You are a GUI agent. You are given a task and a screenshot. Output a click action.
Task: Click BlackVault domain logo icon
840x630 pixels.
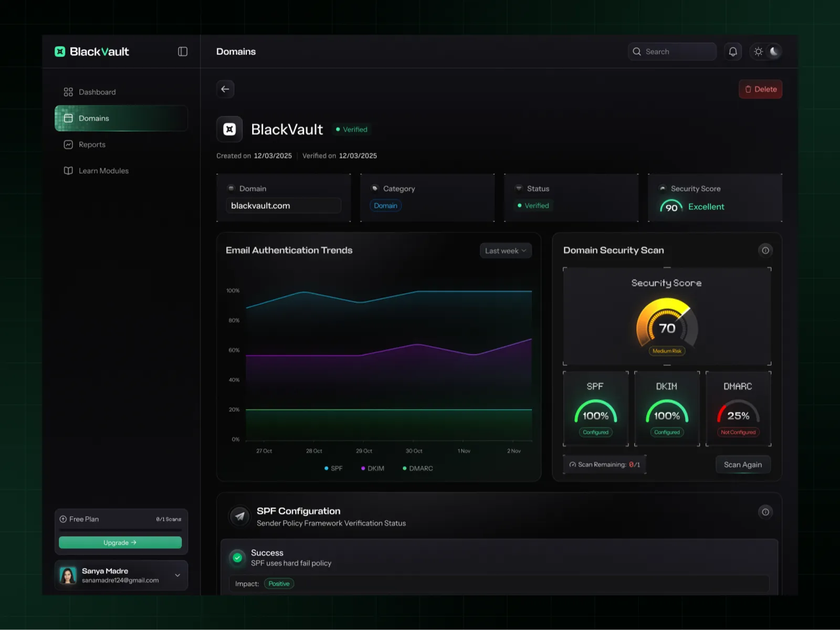point(229,129)
